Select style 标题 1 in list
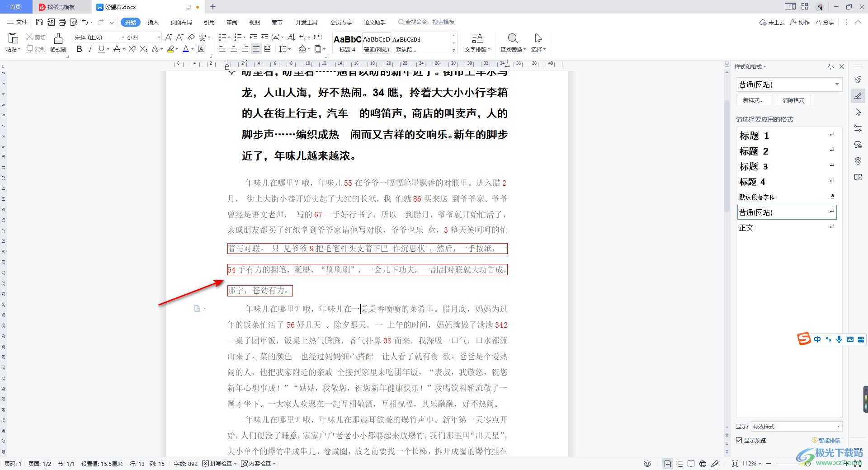Screen dimensions: 868x470 [x=787, y=136]
